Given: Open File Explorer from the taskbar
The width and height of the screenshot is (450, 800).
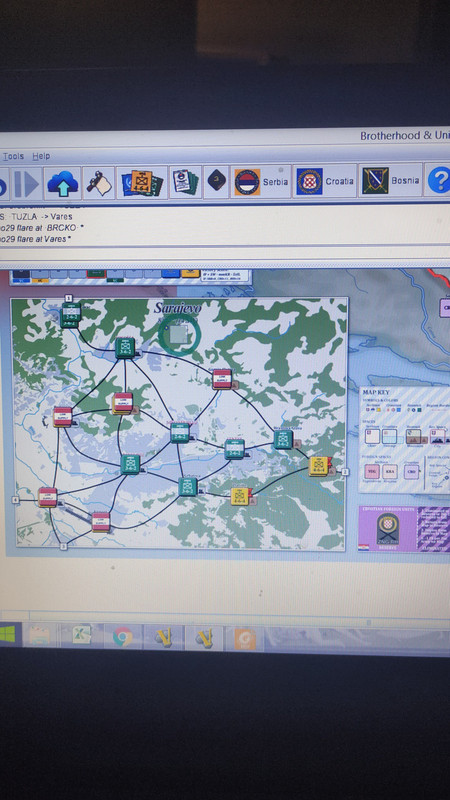Looking at the screenshot, I should (x=39, y=636).
